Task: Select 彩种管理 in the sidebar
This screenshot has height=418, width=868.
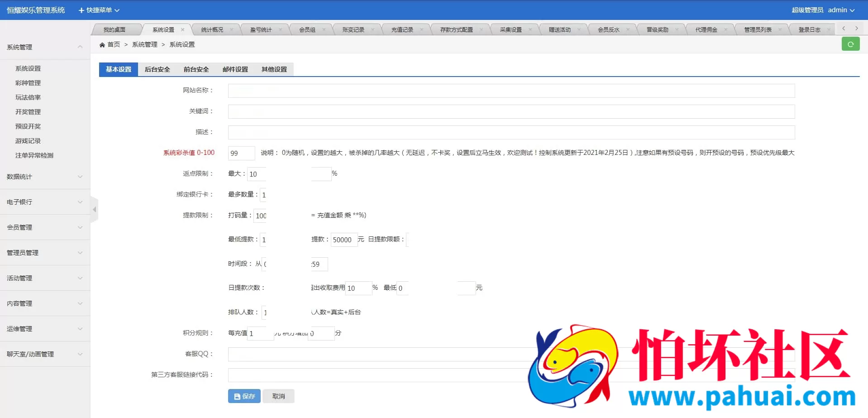Action: 28,83
